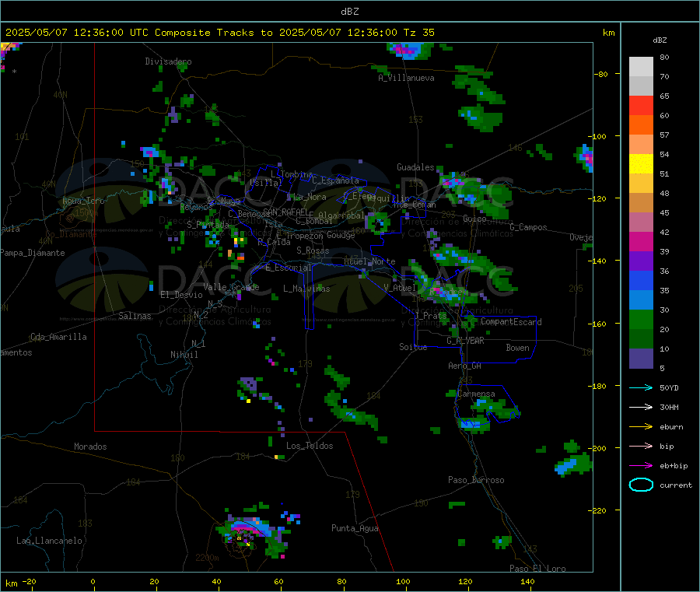
Task: Click the white 30HM arrow legend icon
Action: pyautogui.click(x=641, y=407)
